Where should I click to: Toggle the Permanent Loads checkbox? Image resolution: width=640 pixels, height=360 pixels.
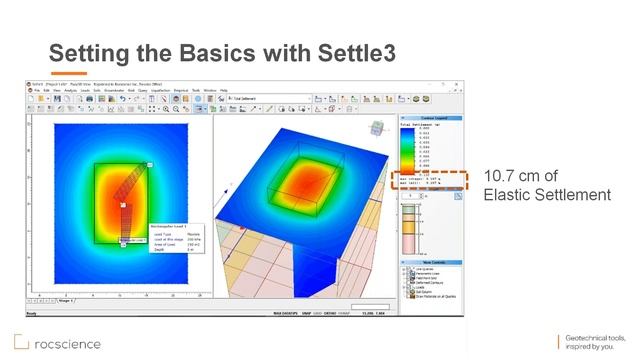click(408, 273)
